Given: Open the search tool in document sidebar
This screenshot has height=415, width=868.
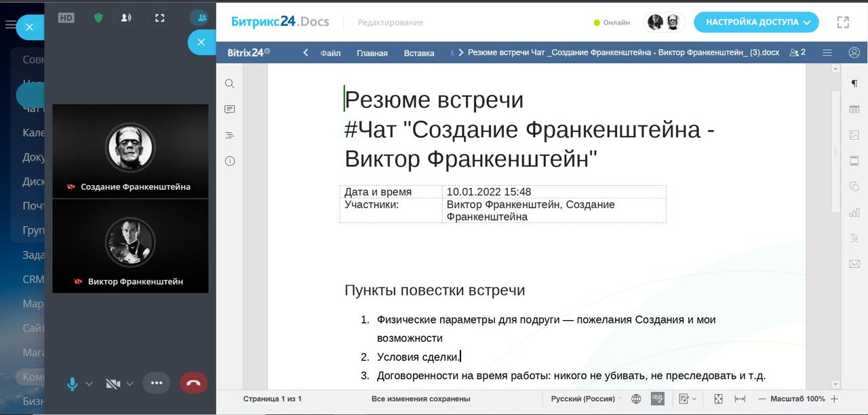Looking at the screenshot, I should point(229,83).
